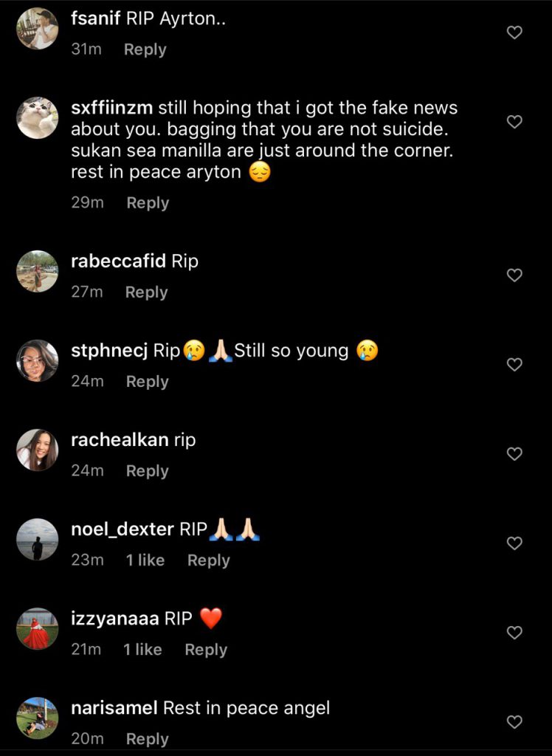
Task: Open the '1 like' list under izzyanaaa
Action: pos(142,650)
